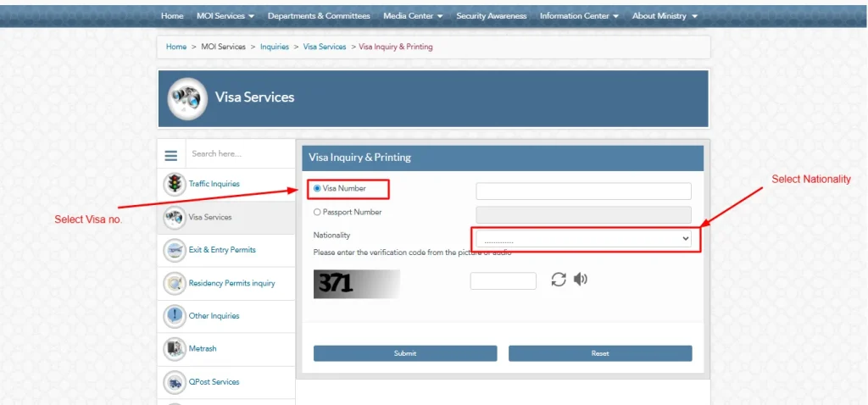Click the Visa Number input field
This screenshot has height=405, width=868.
[x=583, y=191]
